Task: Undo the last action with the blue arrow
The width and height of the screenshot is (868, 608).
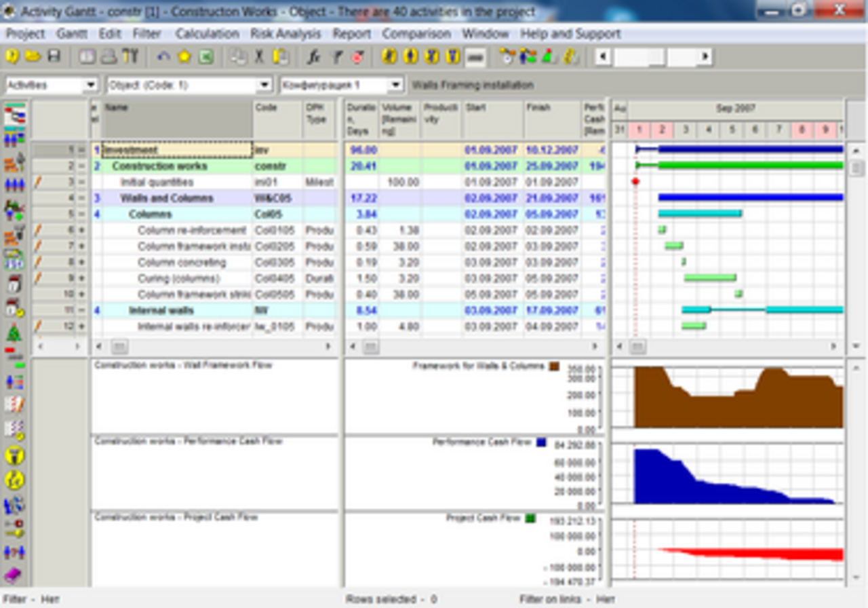Action: pos(163,58)
